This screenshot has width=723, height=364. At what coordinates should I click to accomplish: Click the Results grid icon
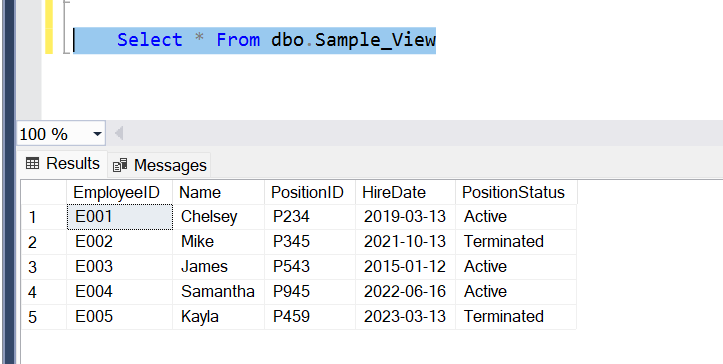[32, 163]
